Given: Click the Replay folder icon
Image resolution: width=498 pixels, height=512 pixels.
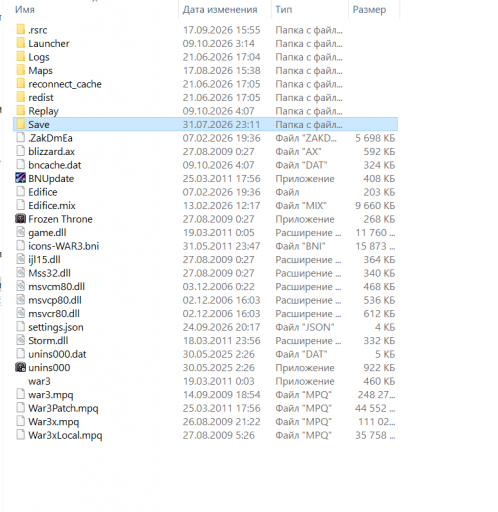Looking at the screenshot, I should (x=21, y=110).
